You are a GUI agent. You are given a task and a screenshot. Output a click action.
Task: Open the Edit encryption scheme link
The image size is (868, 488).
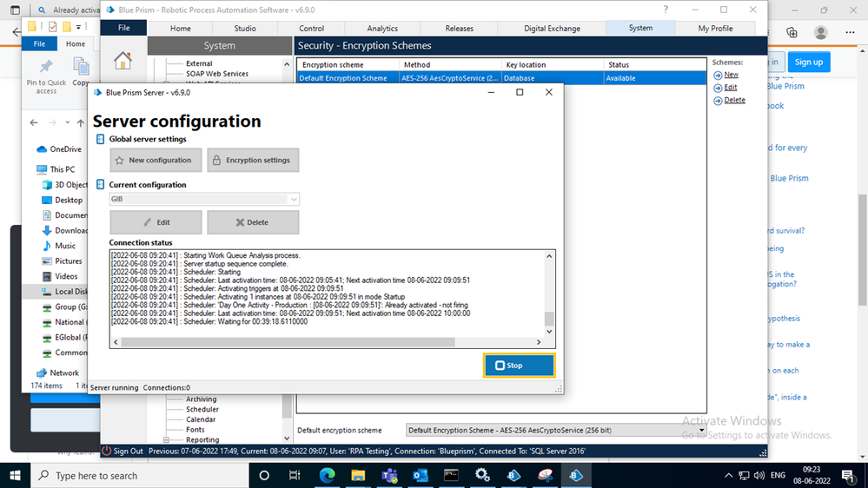[731, 88]
